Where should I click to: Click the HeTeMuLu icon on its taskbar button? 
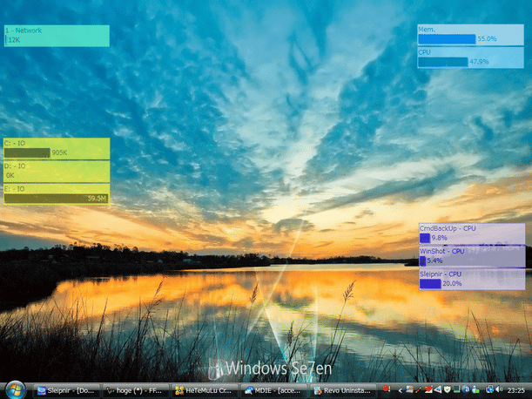(x=179, y=390)
